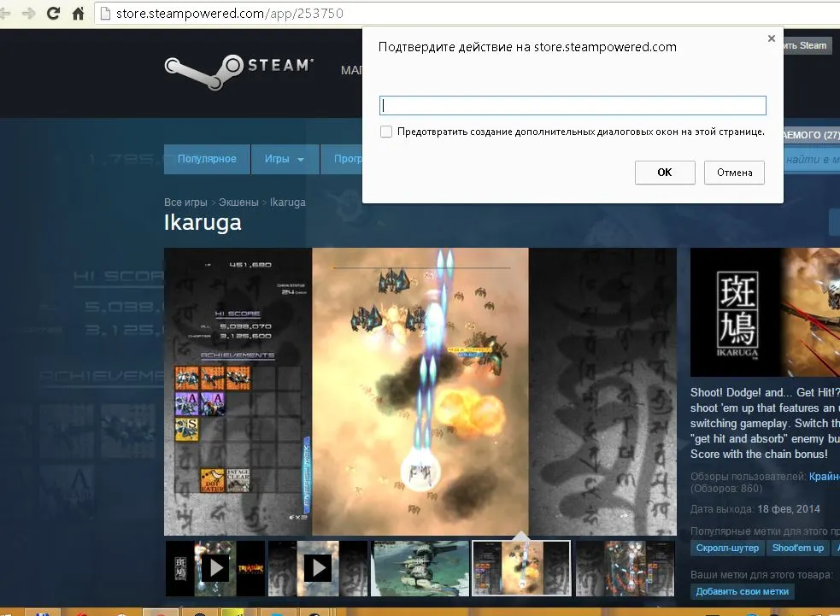Check the prevent additional dialogs checkbox
This screenshot has height=616, width=840.
(385, 132)
